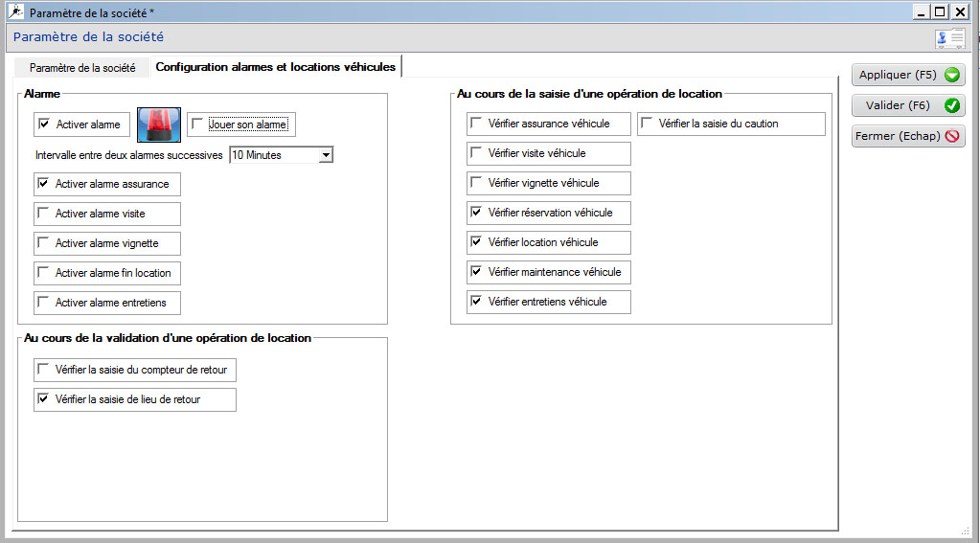Image resolution: width=980 pixels, height=543 pixels.
Task: Click the red forbidden icon on Fermer
Action: 952,136
